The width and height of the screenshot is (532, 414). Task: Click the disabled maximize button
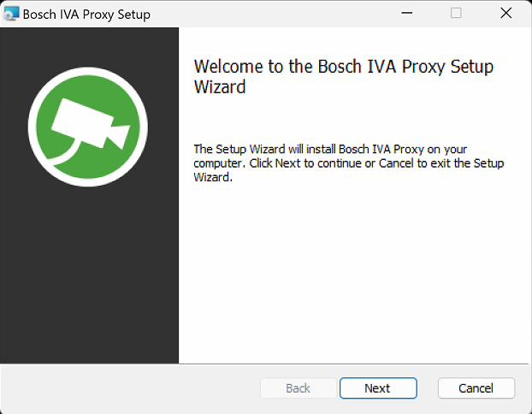pos(456,14)
